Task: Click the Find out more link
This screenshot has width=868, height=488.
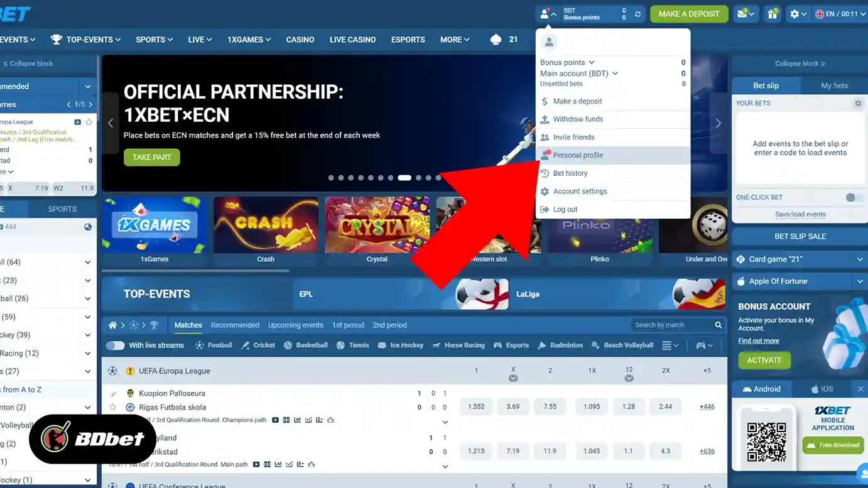Action: pyautogui.click(x=758, y=341)
